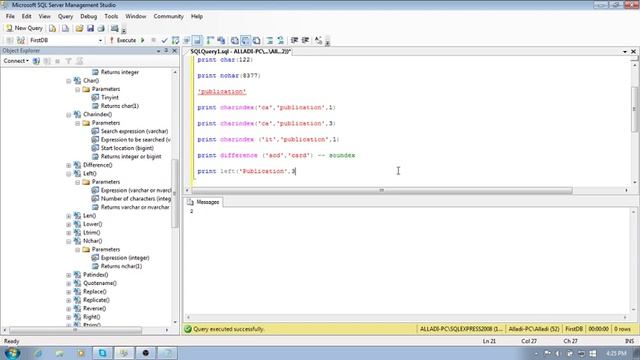Screen dimensions: 640x360
Task: Save the query using the floppy disk icon
Action: click(90, 28)
